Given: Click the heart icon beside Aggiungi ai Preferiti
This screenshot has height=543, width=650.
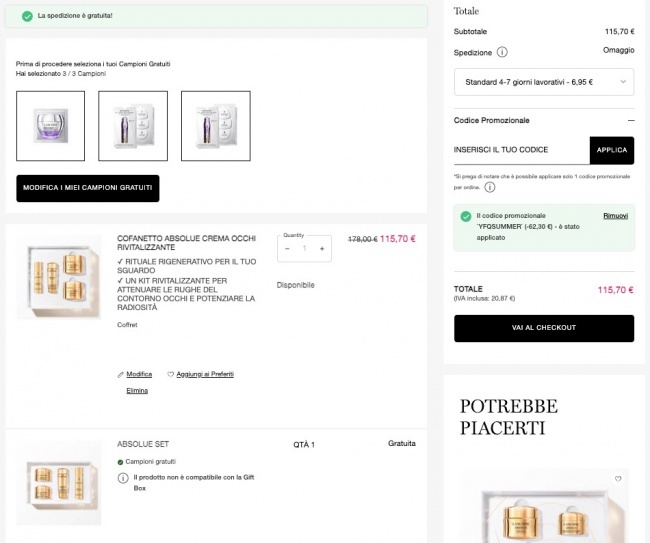Looking at the screenshot, I should tap(170, 374).
